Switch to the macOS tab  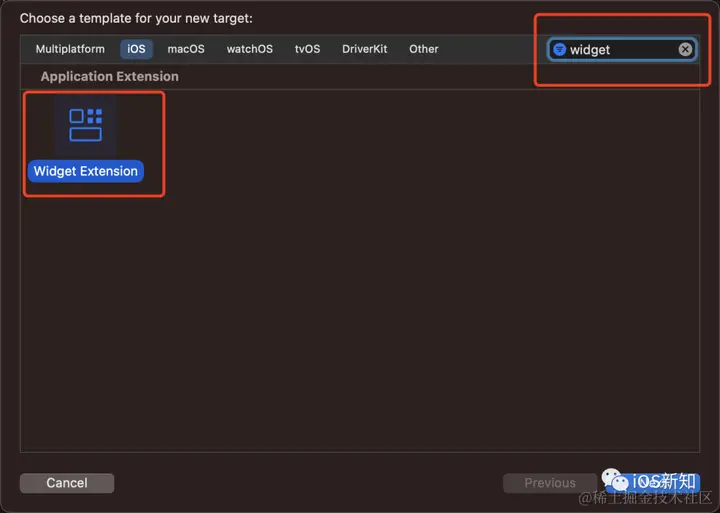(x=186, y=49)
